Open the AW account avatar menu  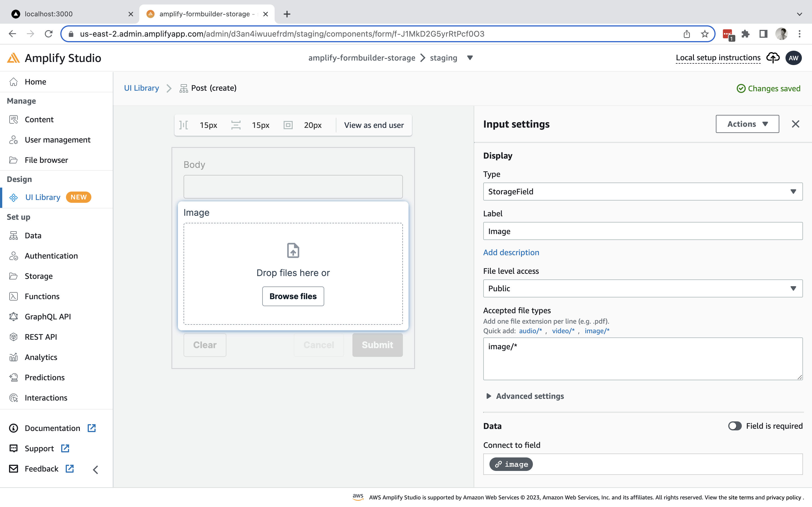794,58
